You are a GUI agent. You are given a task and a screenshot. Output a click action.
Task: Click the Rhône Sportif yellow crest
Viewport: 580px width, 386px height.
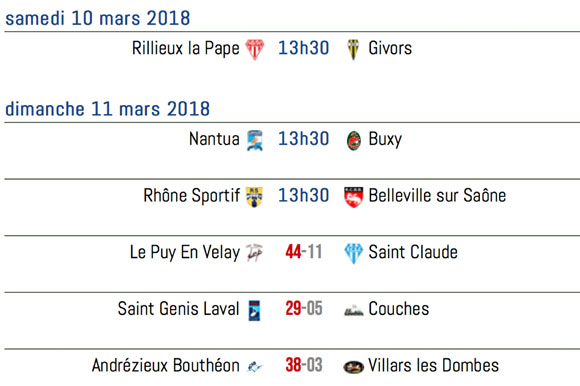[x=254, y=197]
